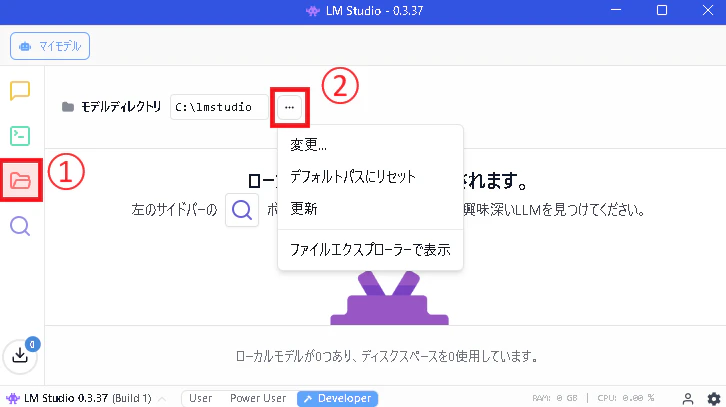Select デフォルトパスにリセット menu item
This screenshot has width=726, height=407.
(370, 177)
